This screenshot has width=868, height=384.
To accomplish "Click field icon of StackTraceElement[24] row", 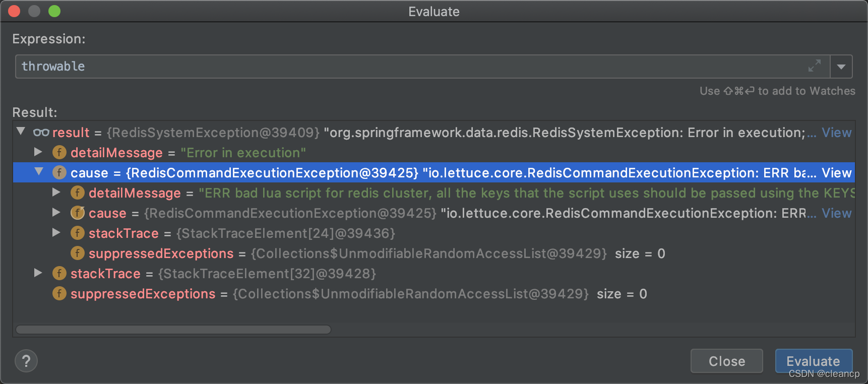I will [x=78, y=233].
